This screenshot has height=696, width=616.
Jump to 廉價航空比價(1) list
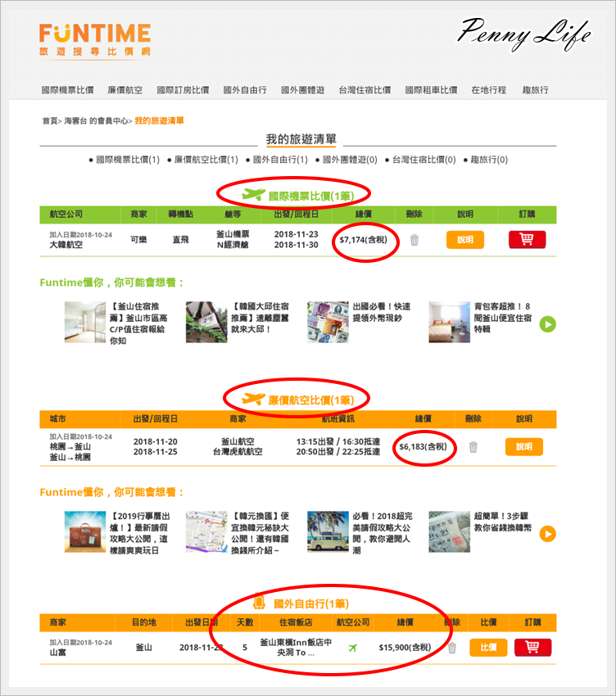click(x=206, y=160)
